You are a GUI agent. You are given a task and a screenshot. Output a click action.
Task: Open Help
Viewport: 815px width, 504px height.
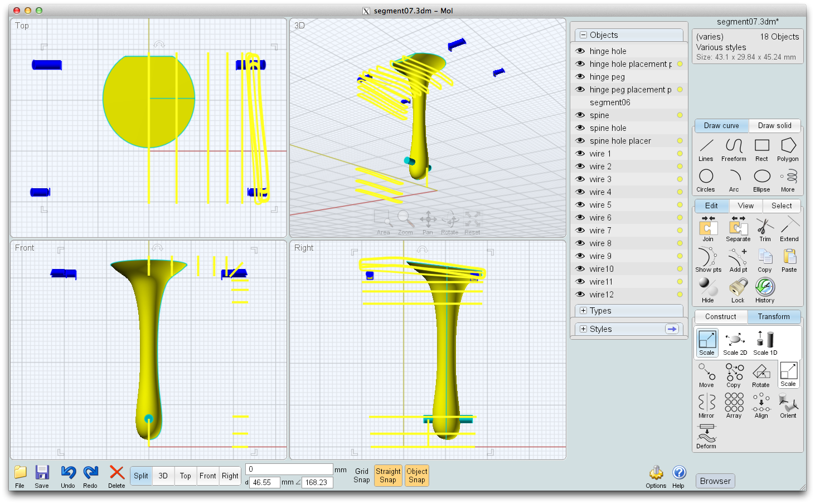pos(678,477)
